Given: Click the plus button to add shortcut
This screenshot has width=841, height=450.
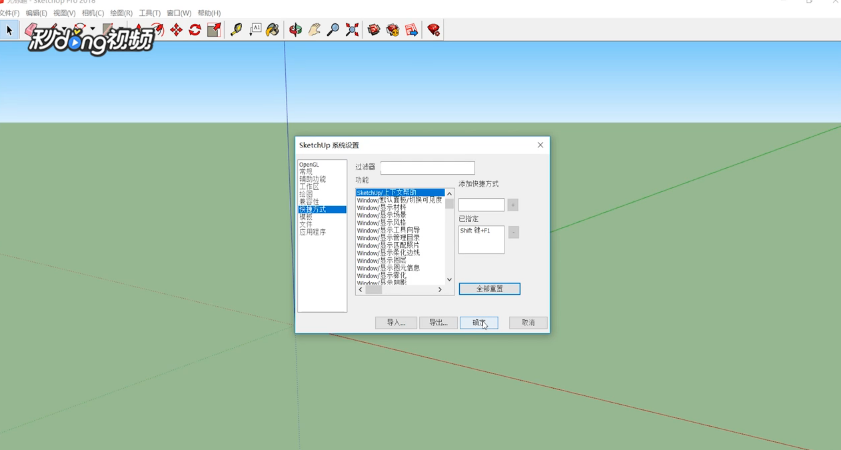Looking at the screenshot, I should 513,205.
